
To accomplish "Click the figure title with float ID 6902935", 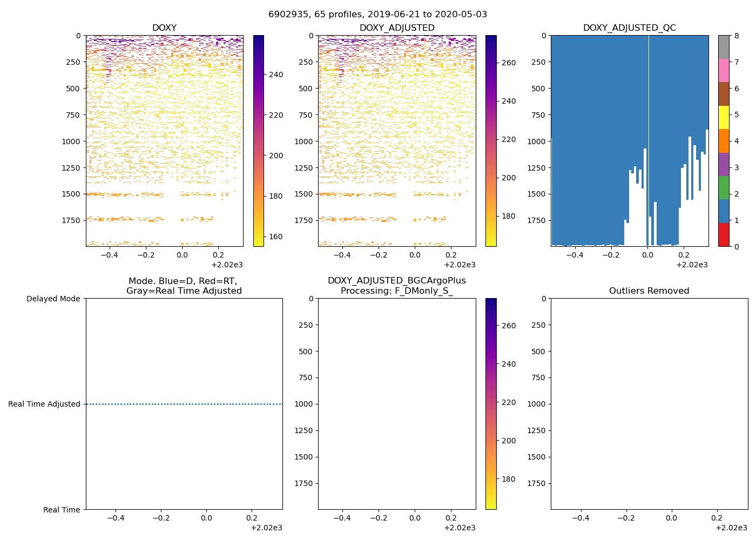I will pyautogui.click(x=377, y=15).
